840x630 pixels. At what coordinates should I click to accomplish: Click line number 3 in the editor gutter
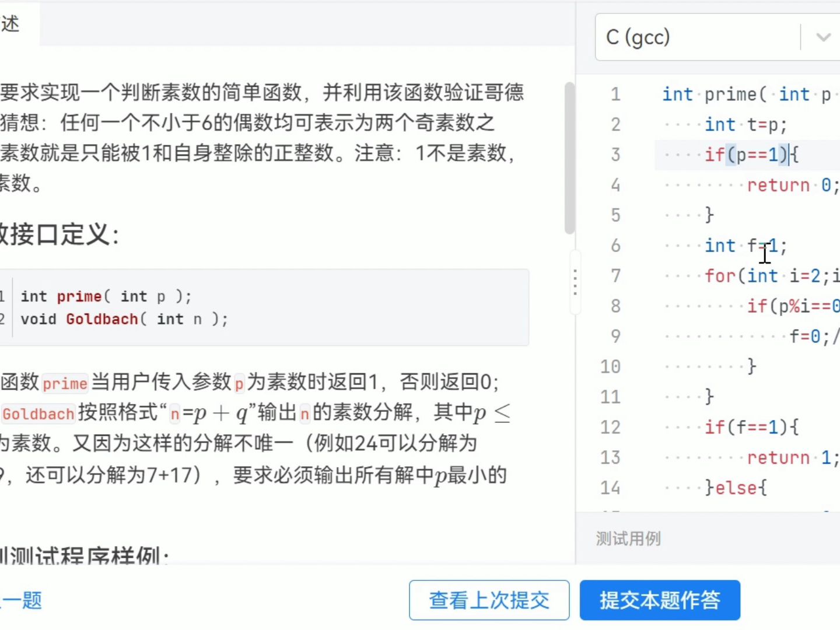click(x=615, y=155)
